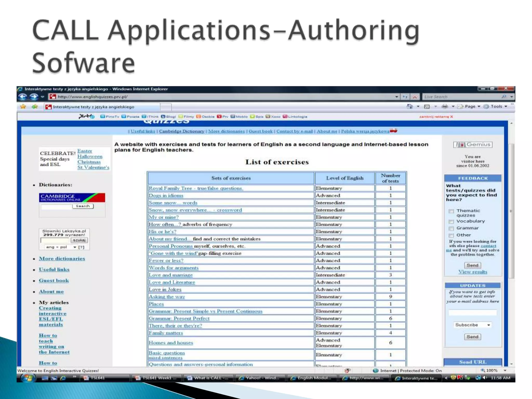Screen dimensions: 532x399
Task: Click the Home toolbar icon
Action: 410,106
